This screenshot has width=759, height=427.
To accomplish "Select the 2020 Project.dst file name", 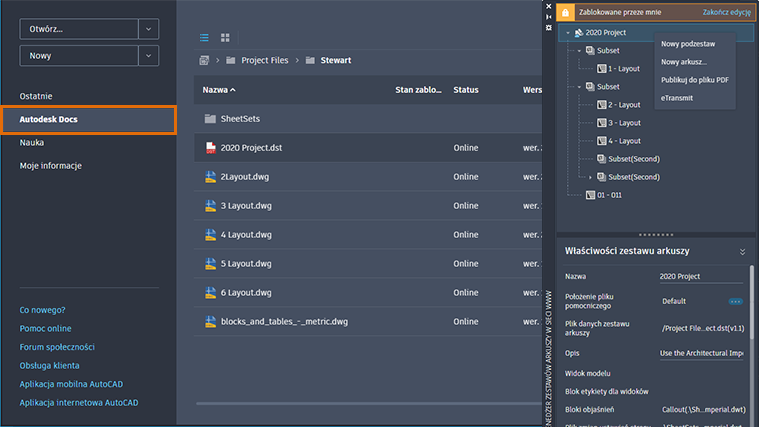I will (x=251, y=148).
